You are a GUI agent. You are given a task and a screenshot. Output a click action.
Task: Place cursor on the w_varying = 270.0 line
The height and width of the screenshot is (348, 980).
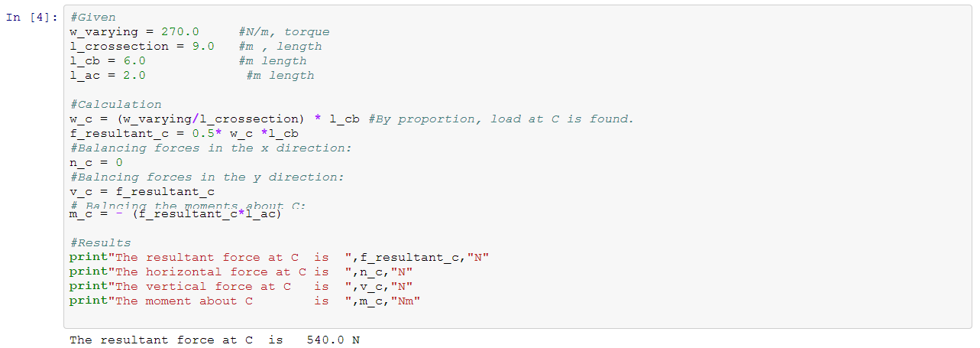coord(134,32)
